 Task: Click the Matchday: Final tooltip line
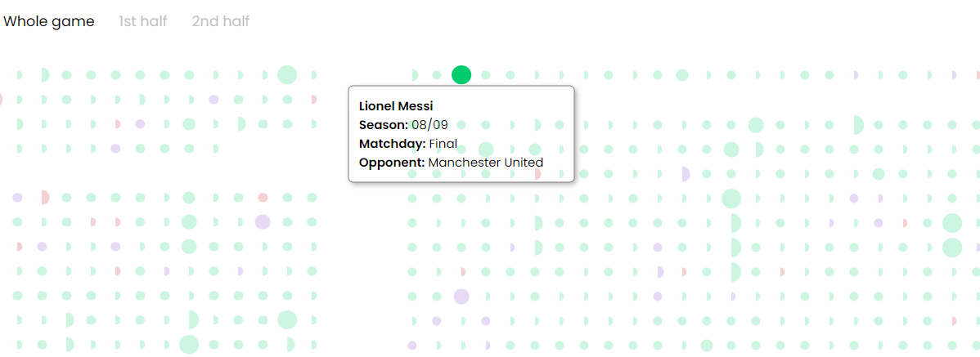(x=408, y=144)
